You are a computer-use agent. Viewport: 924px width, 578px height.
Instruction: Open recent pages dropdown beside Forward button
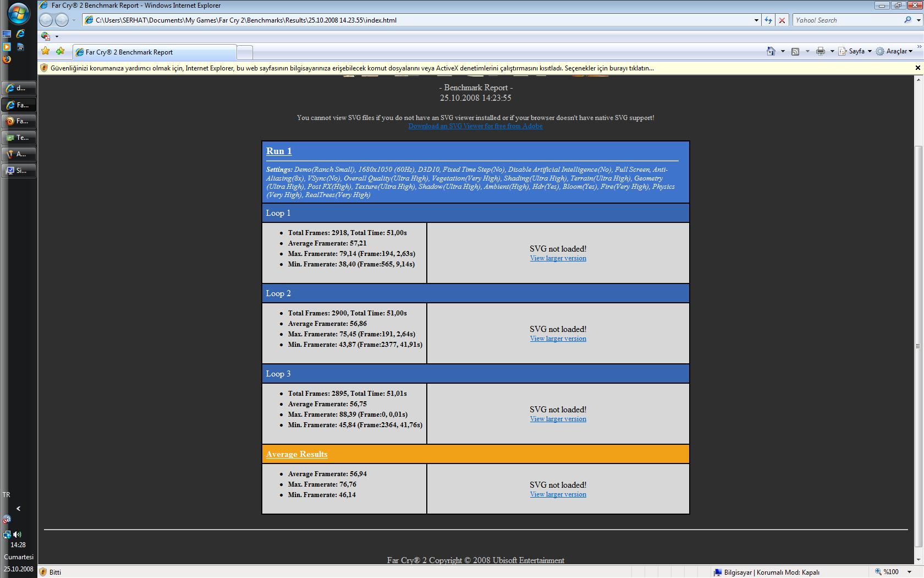tap(74, 20)
